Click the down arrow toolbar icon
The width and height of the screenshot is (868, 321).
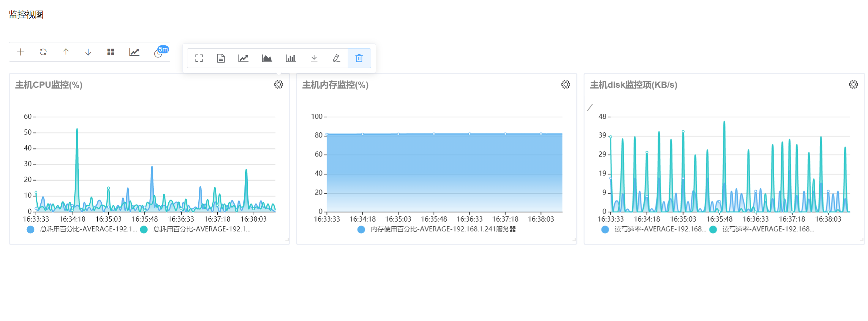[88, 52]
